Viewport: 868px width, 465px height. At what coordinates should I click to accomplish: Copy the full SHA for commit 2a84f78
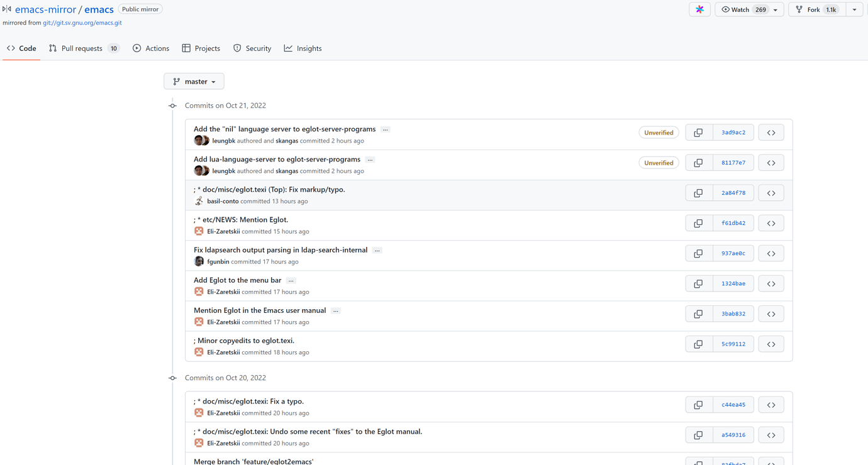[x=698, y=193]
